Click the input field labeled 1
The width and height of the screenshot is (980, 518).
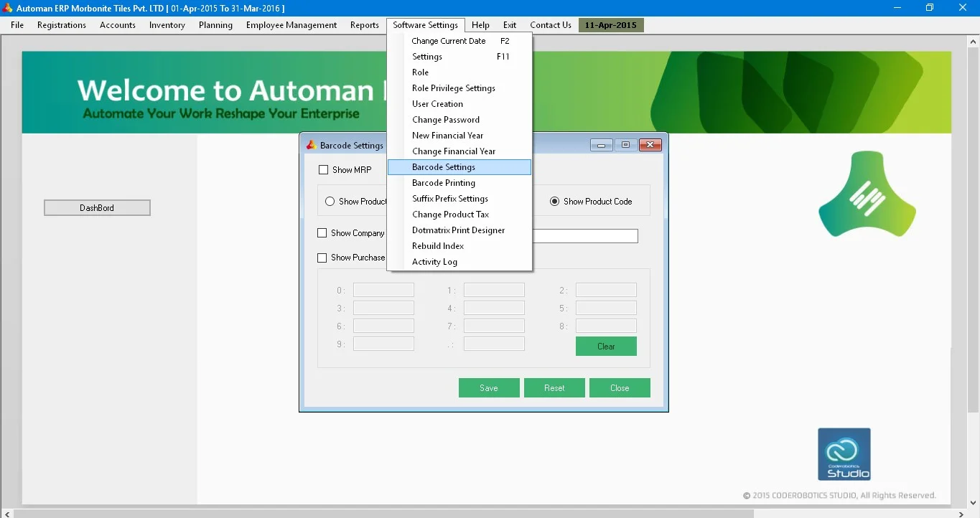click(494, 291)
